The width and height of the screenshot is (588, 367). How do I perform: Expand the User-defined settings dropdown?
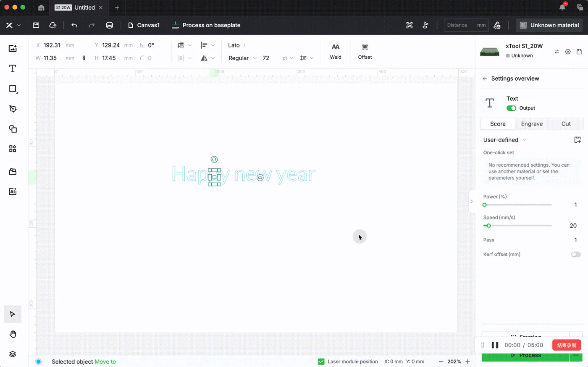pos(505,140)
